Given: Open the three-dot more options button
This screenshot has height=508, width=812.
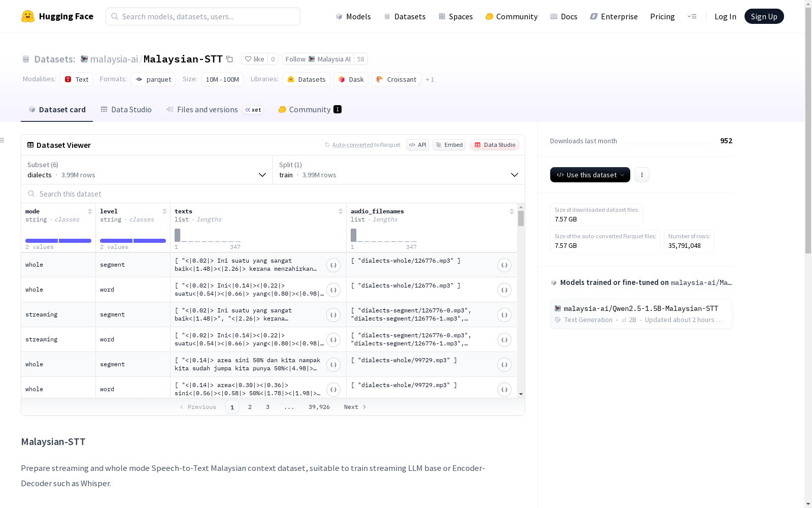Looking at the screenshot, I should (x=642, y=175).
